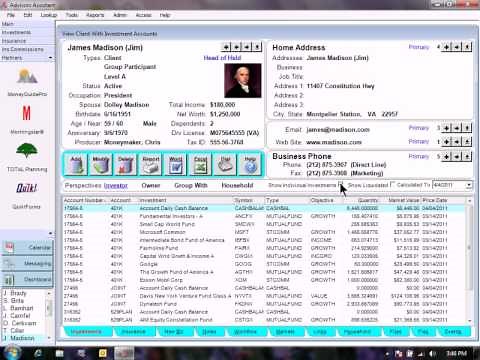Click the Primary link in Business Phone

pos(419,156)
